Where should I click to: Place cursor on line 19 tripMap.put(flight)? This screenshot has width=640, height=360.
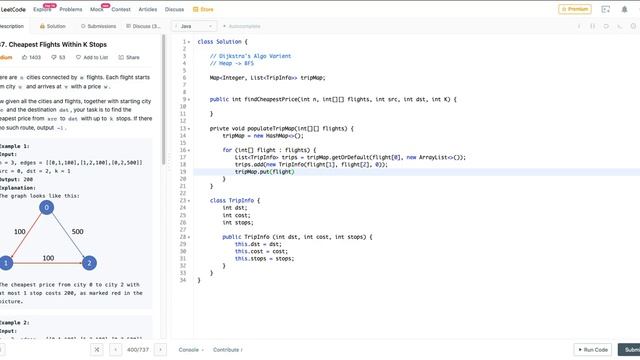(264, 172)
